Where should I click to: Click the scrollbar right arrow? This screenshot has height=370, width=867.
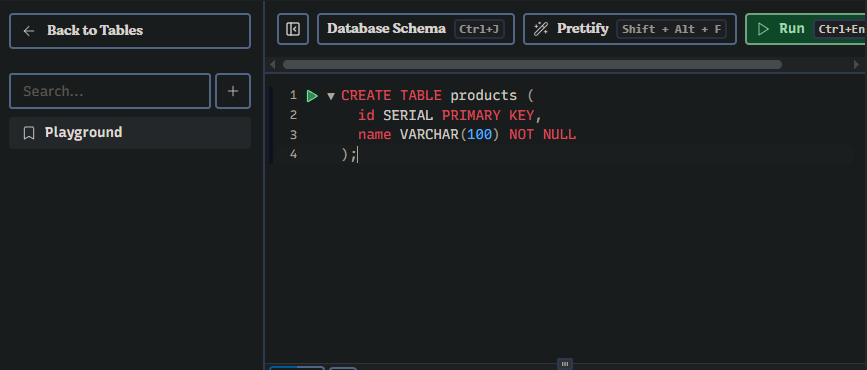pos(856,65)
